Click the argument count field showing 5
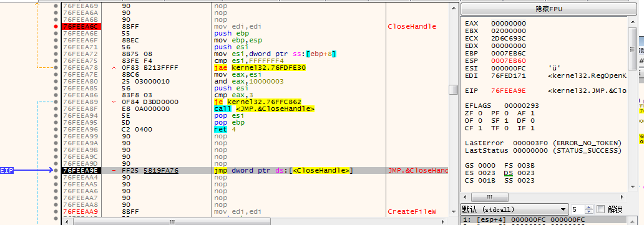The width and height of the screenshot is (644, 225). pyautogui.click(x=578, y=209)
